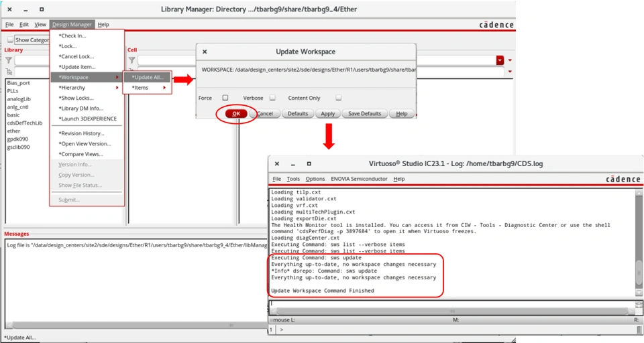Open Options menu in Virtuoso log window
This screenshot has height=343, width=644.
coord(315,179)
